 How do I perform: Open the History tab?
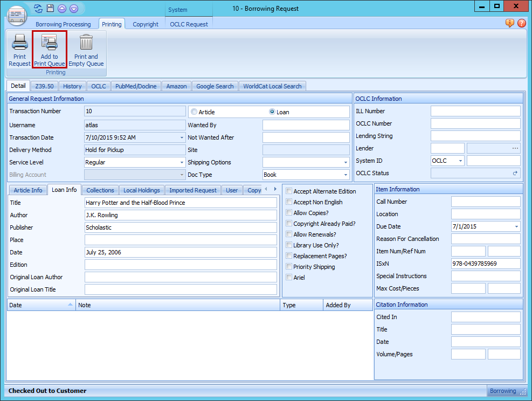72,86
